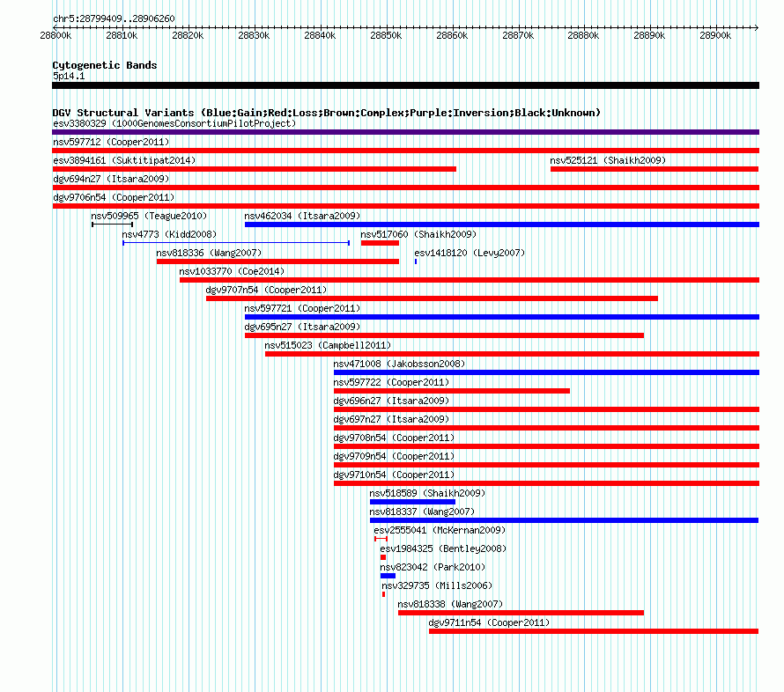Open nsv818336 (Wang2007) label
The height and width of the screenshot is (692, 784).
pos(209,253)
